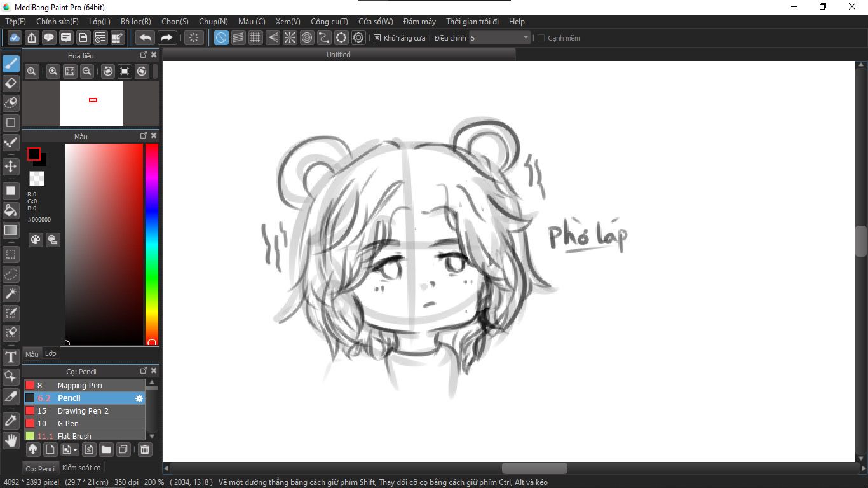Open the Bộ lọc menu
The image size is (868, 488).
click(x=135, y=22)
